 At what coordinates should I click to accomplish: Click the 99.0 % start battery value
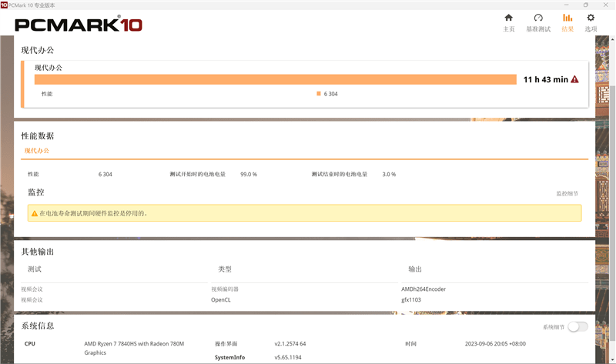click(x=249, y=175)
